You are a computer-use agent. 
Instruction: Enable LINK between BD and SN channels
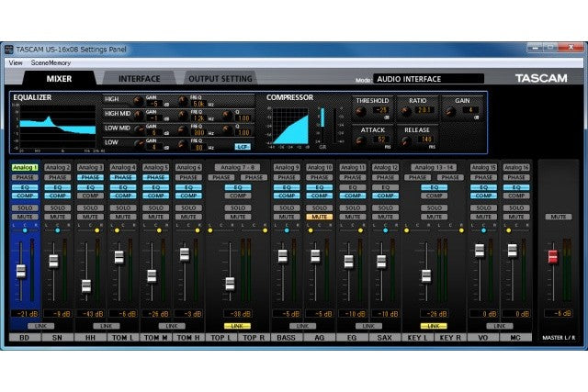(40, 326)
